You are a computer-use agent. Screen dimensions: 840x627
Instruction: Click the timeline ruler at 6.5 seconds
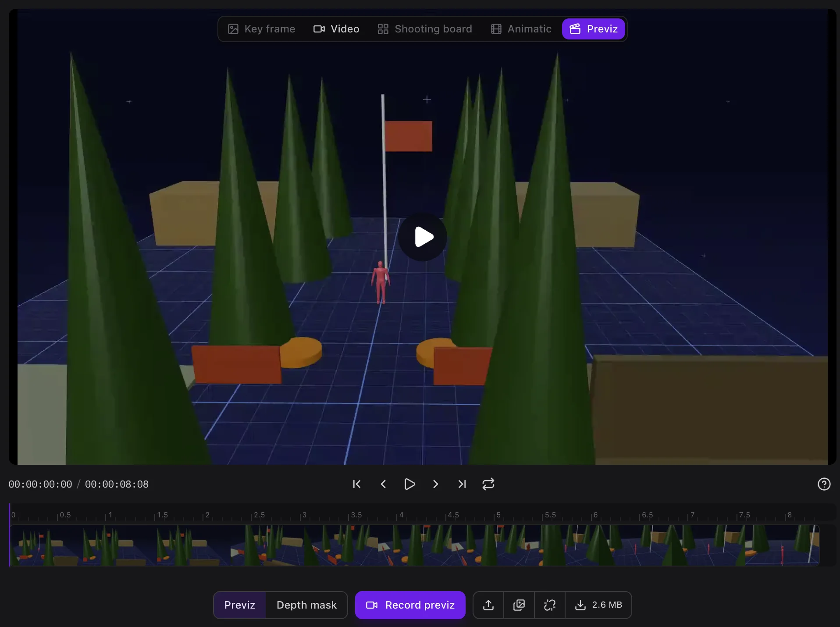coord(640,515)
